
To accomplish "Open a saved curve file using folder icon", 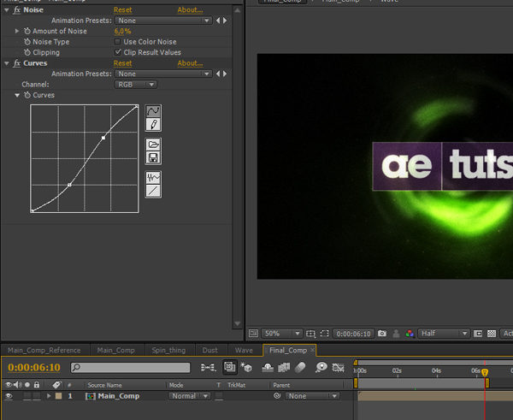I will pos(153,145).
